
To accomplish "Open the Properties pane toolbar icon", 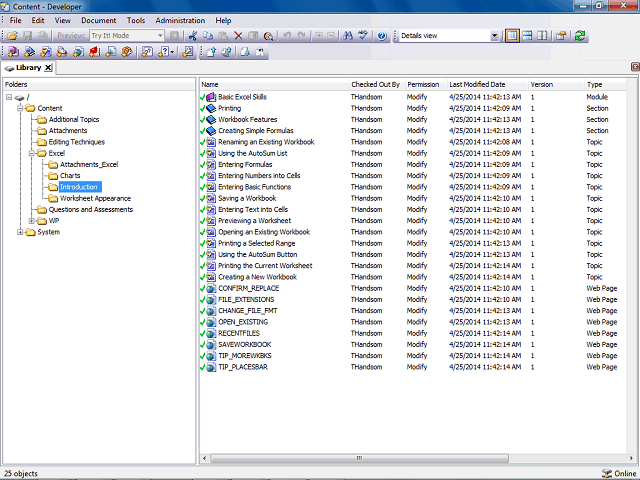I will point(561,36).
